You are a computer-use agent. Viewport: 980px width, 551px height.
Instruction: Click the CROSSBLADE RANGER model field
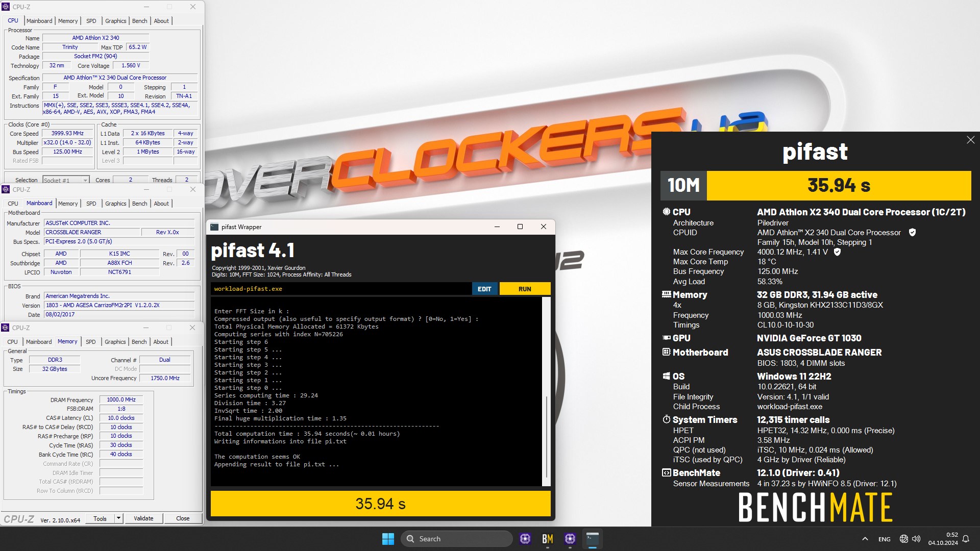tap(92, 232)
